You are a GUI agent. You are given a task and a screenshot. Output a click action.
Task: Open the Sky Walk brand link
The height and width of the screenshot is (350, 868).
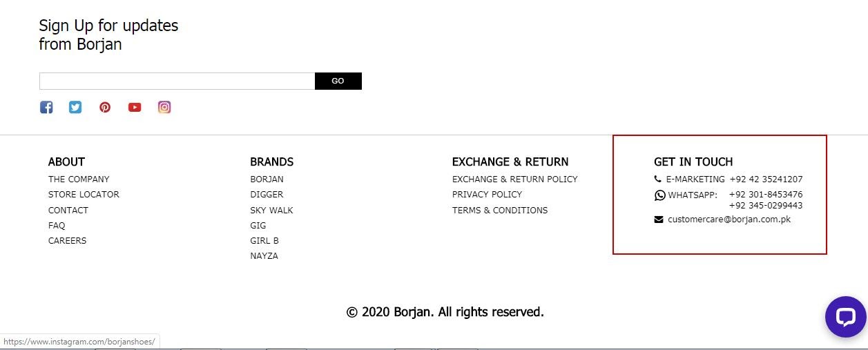pyautogui.click(x=271, y=211)
